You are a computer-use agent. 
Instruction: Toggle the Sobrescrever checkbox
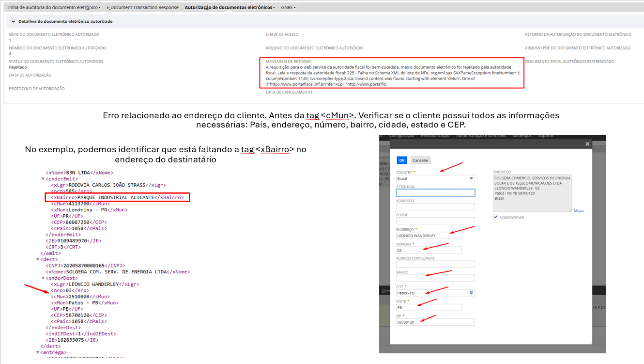(x=496, y=217)
